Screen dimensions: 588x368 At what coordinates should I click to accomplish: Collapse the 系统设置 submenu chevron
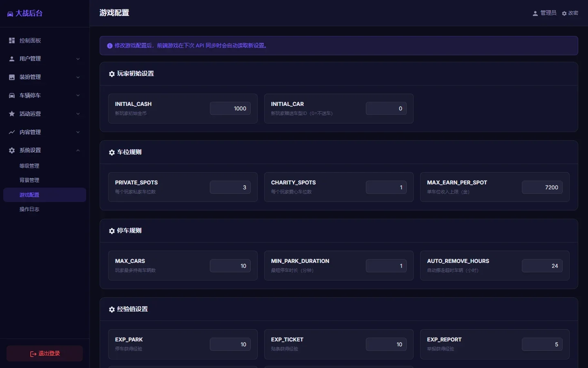[x=78, y=150]
